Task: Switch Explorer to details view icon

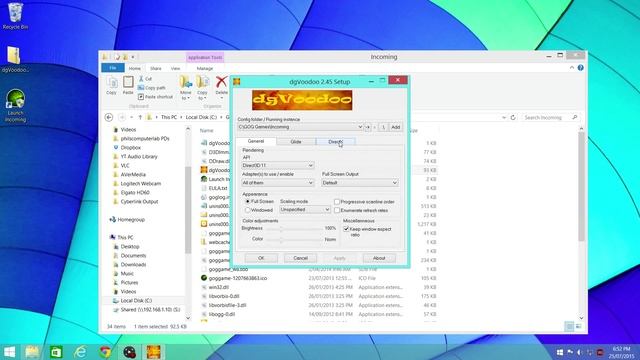Action: pos(569,326)
